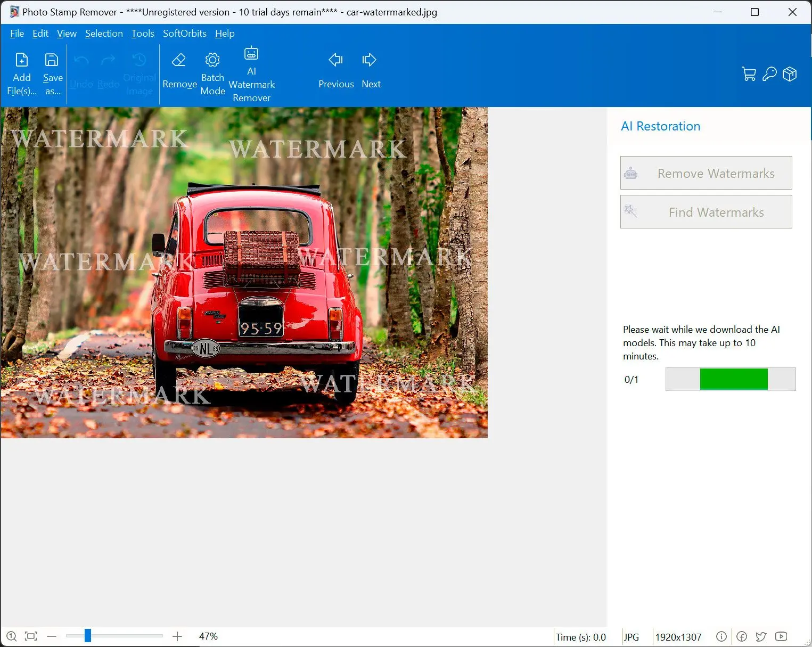812x647 pixels.
Task: Click the 47% zoom value
Action: pos(208,636)
